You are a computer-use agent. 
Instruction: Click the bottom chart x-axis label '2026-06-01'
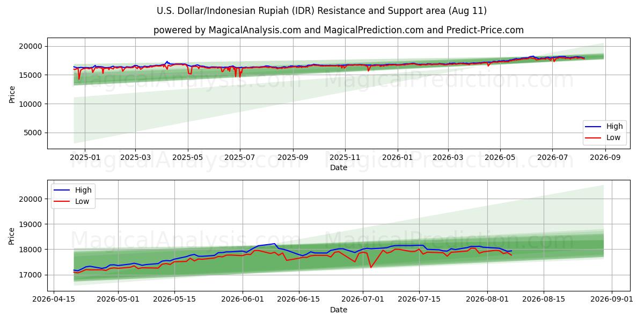243,299
